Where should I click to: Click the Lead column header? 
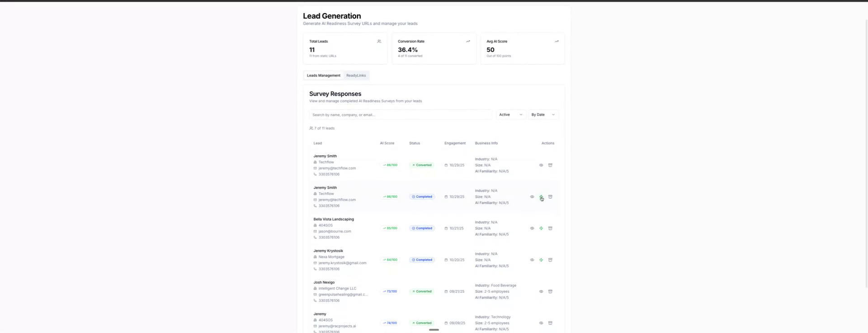point(318,143)
